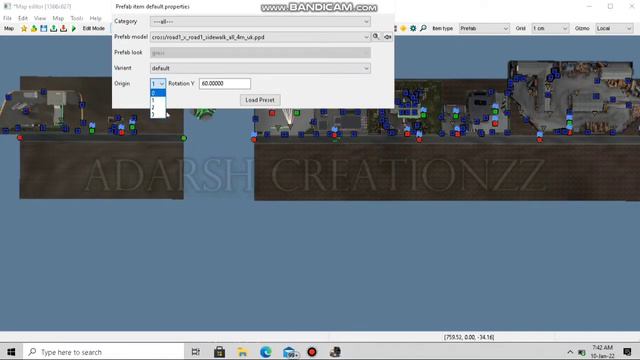The width and height of the screenshot is (640, 360).
Task: Open the View menu
Action: [40, 18]
